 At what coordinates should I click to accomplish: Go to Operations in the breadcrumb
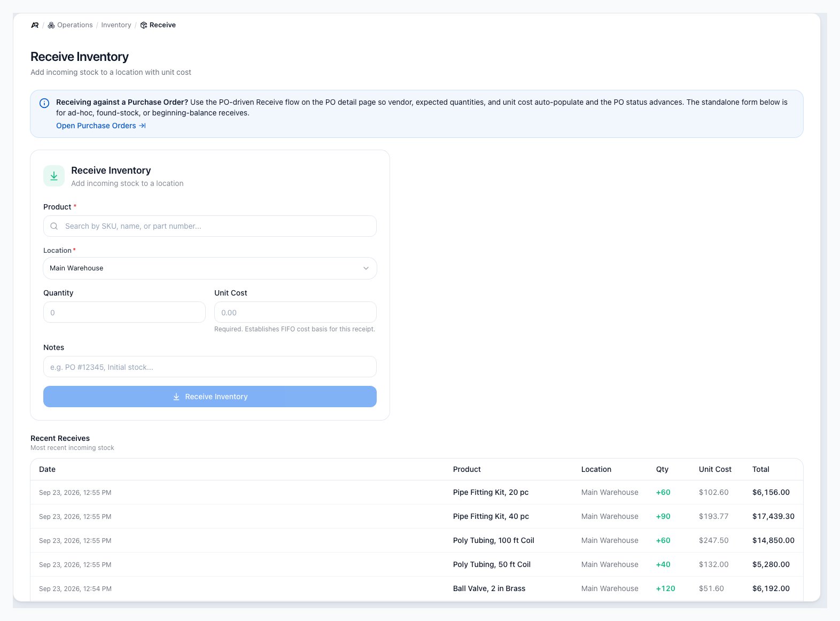75,25
